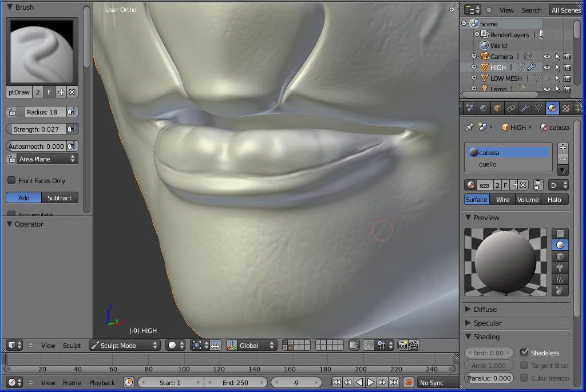Click plus icon to add material slot

[563, 148]
